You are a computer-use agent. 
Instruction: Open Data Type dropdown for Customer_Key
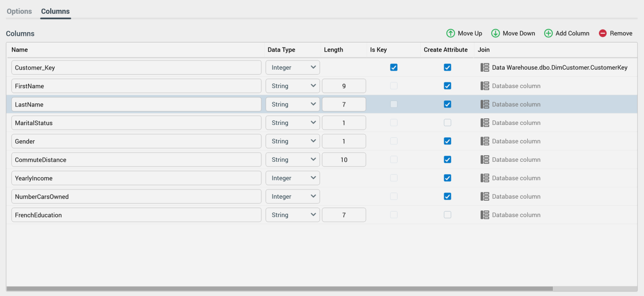pyautogui.click(x=293, y=68)
